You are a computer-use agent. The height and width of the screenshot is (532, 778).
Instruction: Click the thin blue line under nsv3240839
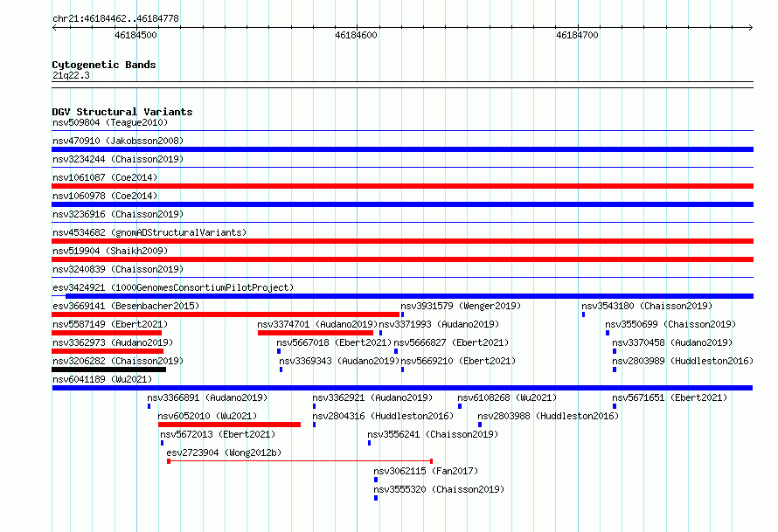point(402,277)
